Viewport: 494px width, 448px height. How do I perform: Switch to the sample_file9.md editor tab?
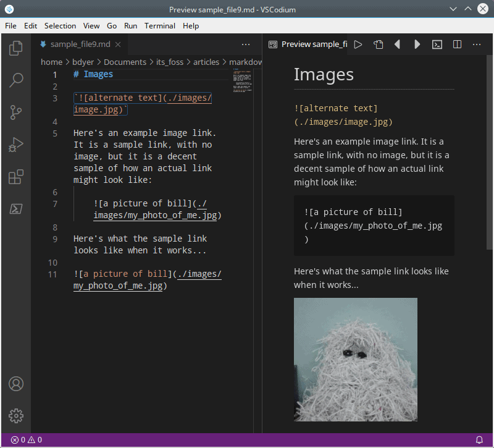tap(80, 44)
